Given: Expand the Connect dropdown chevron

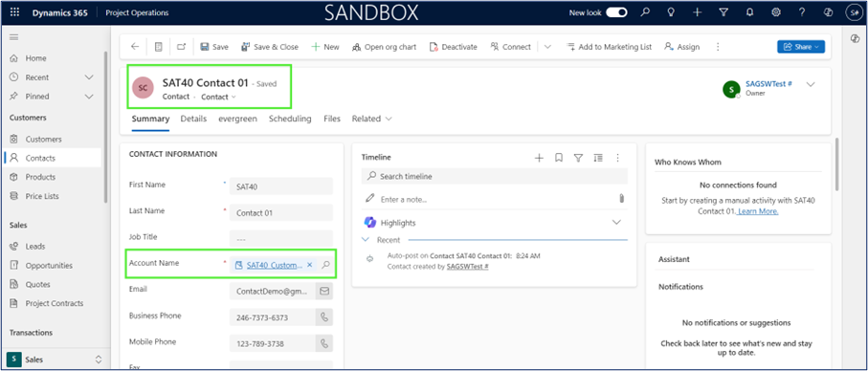Looking at the screenshot, I should (547, 47).
